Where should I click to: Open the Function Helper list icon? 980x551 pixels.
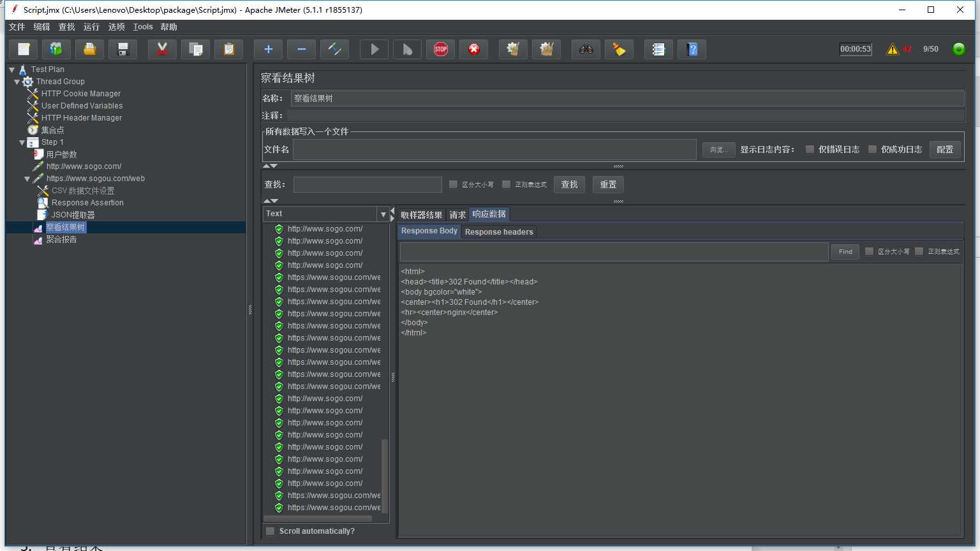(658, 49)
